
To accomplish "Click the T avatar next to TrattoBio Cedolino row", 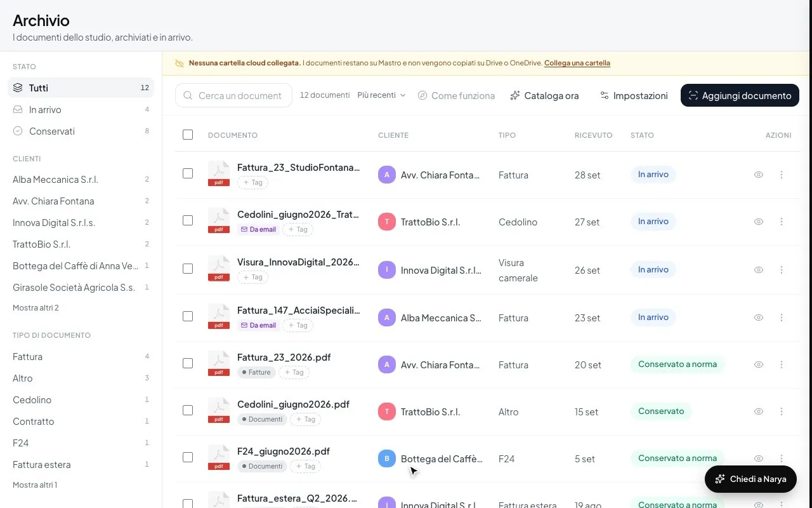I will pyautogui.click(x=387, y=222).
